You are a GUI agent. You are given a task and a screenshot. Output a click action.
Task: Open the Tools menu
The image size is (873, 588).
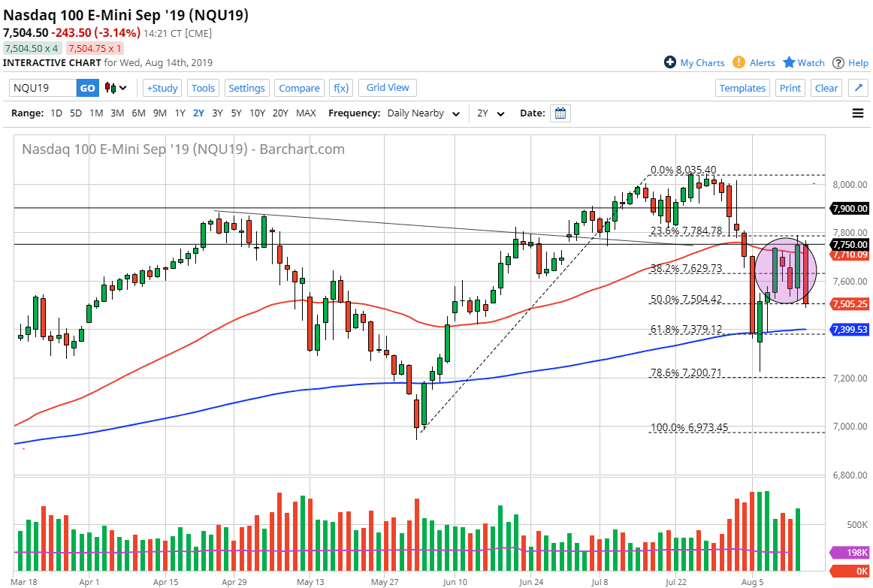click(x=203, y=88)
